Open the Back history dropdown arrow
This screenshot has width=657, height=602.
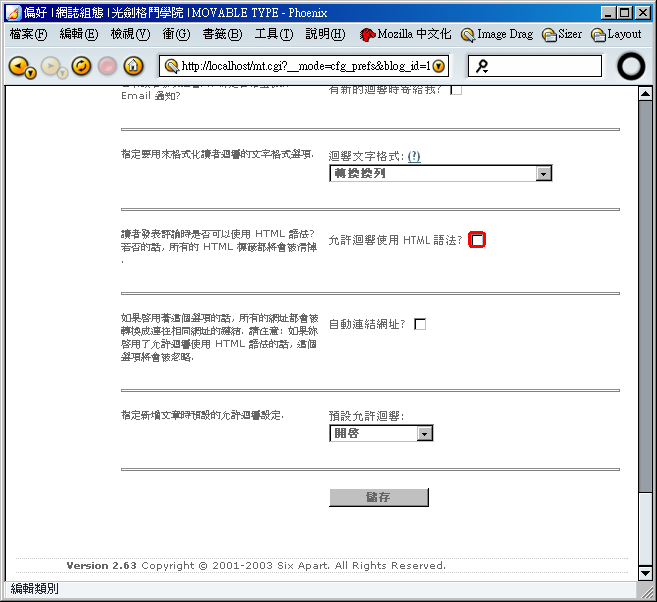point(31,74)
